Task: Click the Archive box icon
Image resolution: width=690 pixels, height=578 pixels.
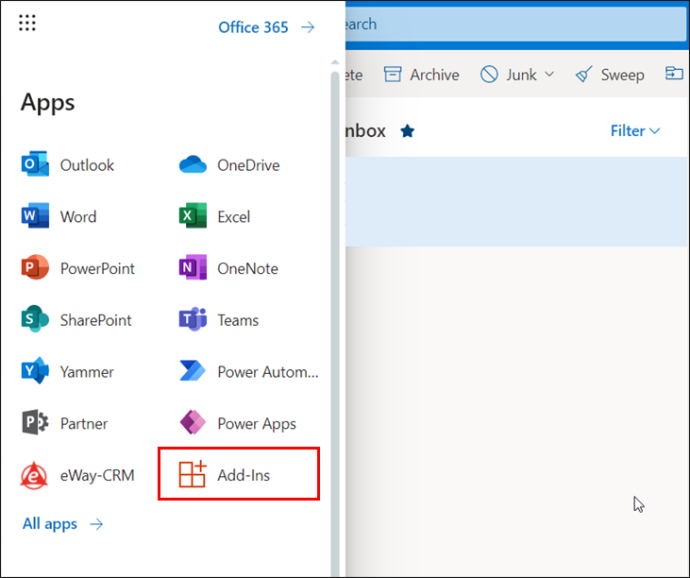Action: tap(393, 74)
